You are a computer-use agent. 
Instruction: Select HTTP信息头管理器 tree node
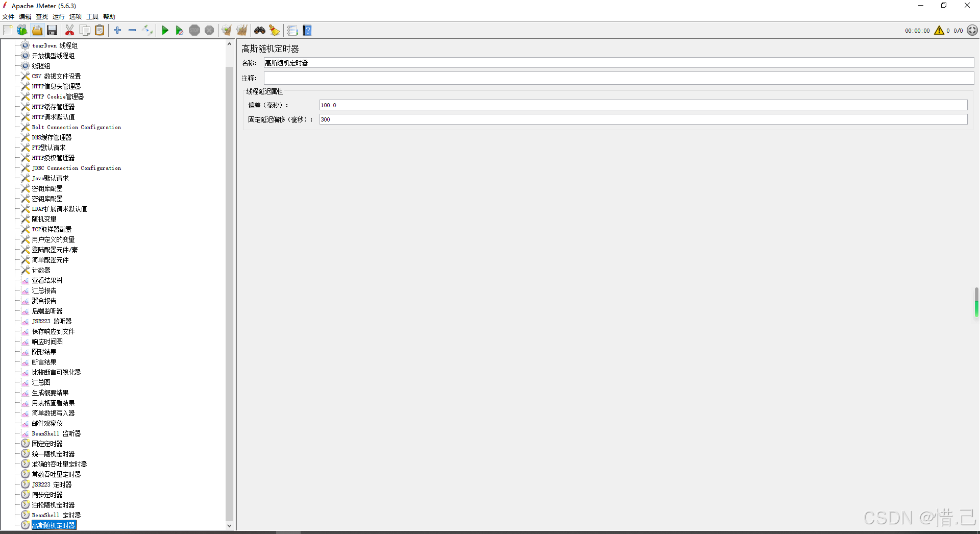[x=56, y=86]
